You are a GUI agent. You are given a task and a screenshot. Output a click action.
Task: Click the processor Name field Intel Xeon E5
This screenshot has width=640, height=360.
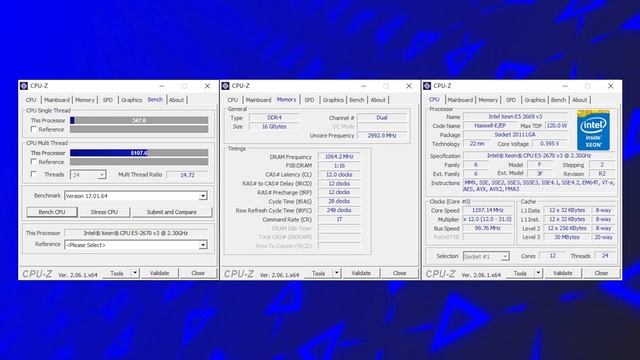click(516, 117)
